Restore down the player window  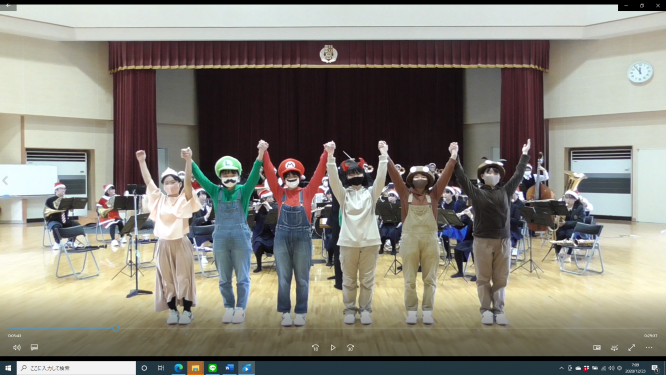642,6
